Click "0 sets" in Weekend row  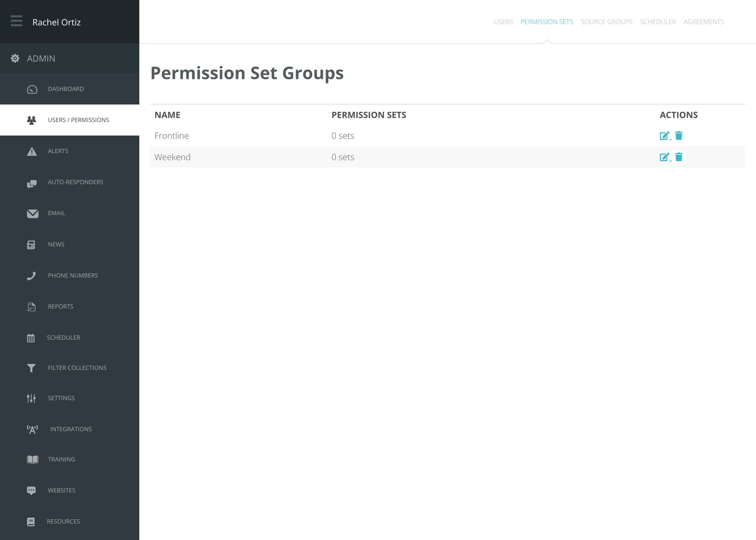343,157
